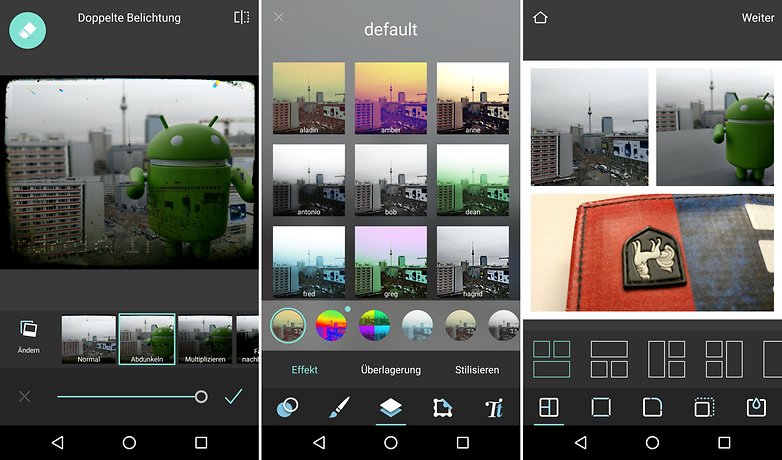
Task: Choose two-left one-right collage layout
Action: 724,359
